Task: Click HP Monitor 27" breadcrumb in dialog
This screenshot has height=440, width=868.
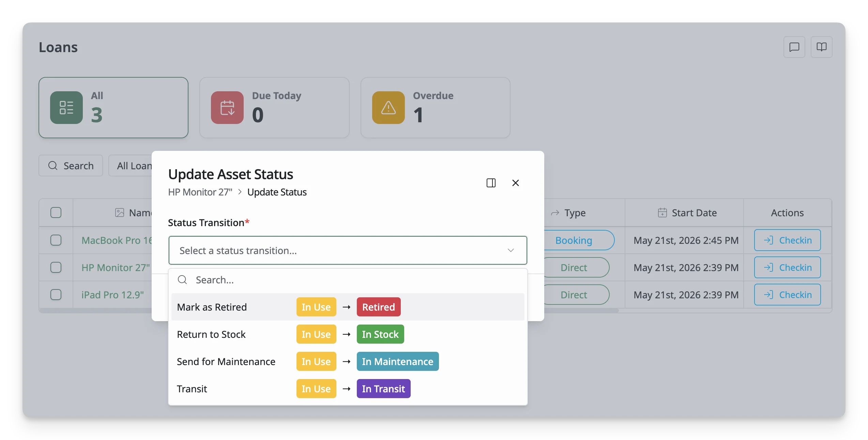Action: coord(200,192)
